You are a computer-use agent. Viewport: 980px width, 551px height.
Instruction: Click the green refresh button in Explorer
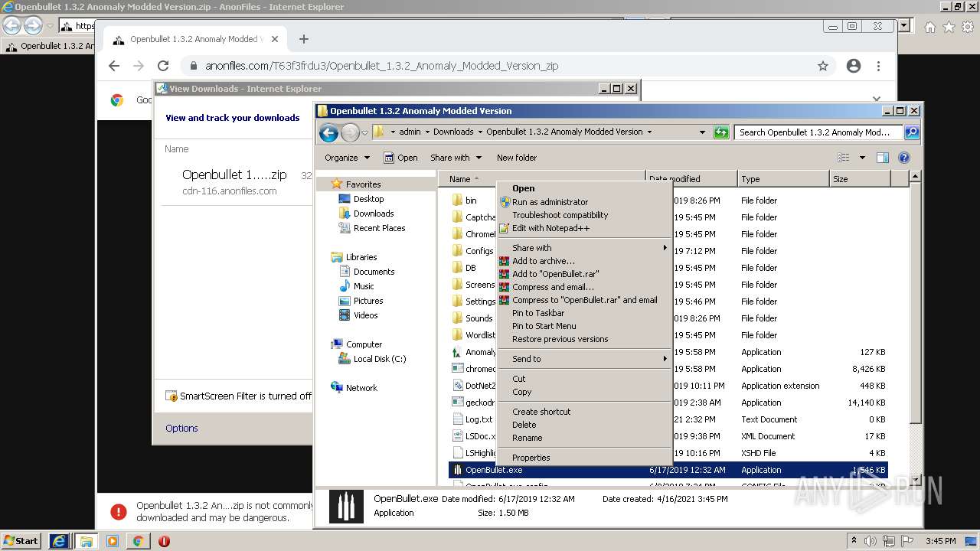pos(720,132)
